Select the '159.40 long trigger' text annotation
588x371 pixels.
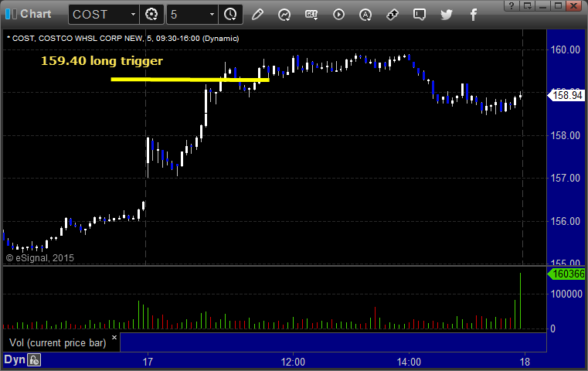(x=102, y=61)
